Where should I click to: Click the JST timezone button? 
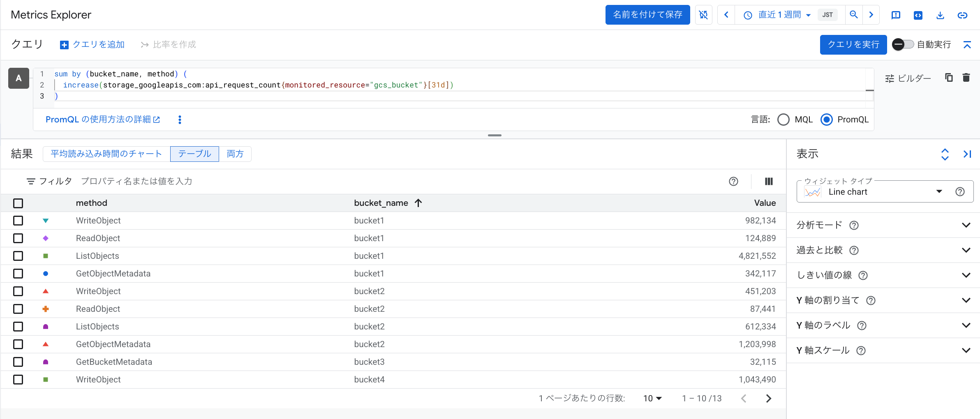827,15
